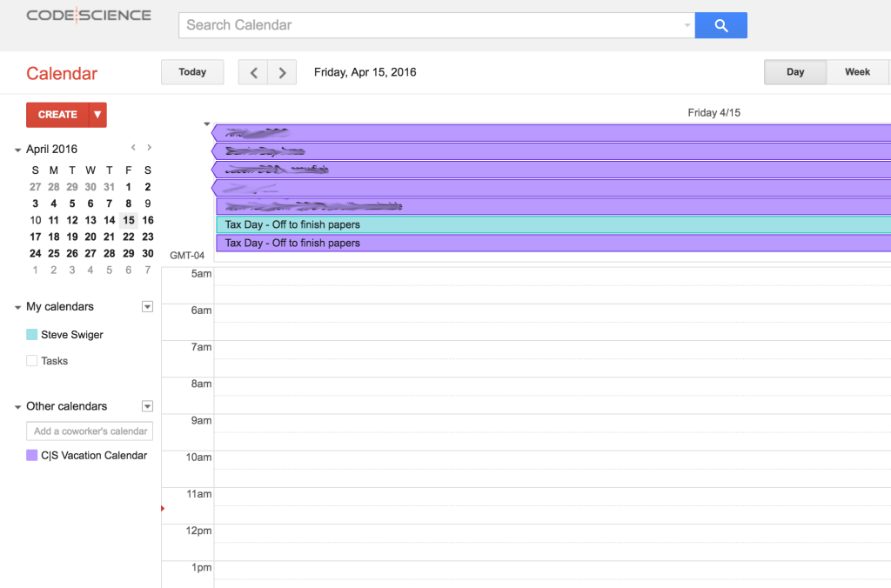Click the blue search magnifier button
891x588 pixels.
(720, 25)
